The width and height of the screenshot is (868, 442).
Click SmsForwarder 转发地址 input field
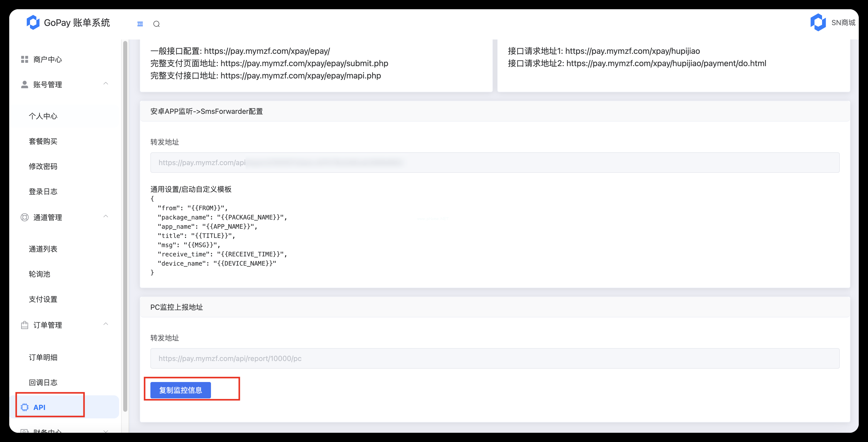[x=495, y=163]
